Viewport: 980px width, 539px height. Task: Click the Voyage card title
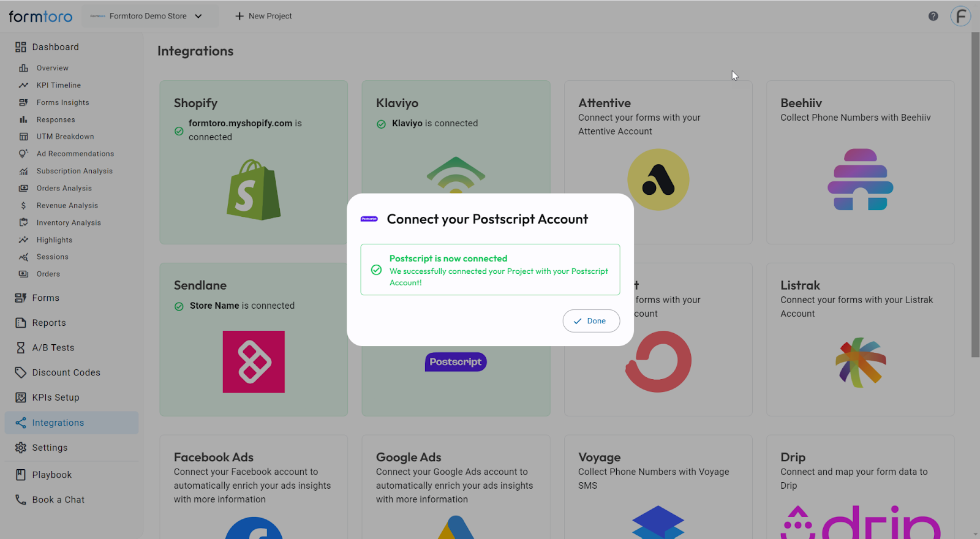coord(599,458)
